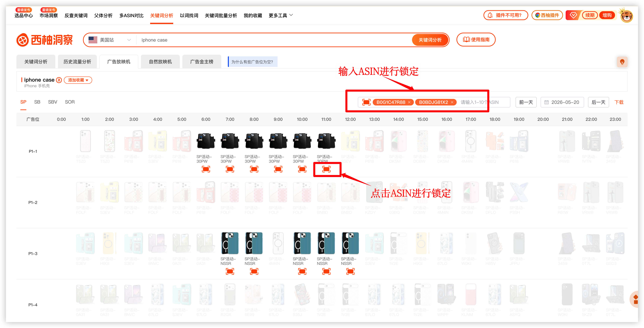Image resolution: width=644 pixels, height=328 pixels.
Task: Click the lock icon under P1-1 at 10:00
Action: [x=302, y=169]
